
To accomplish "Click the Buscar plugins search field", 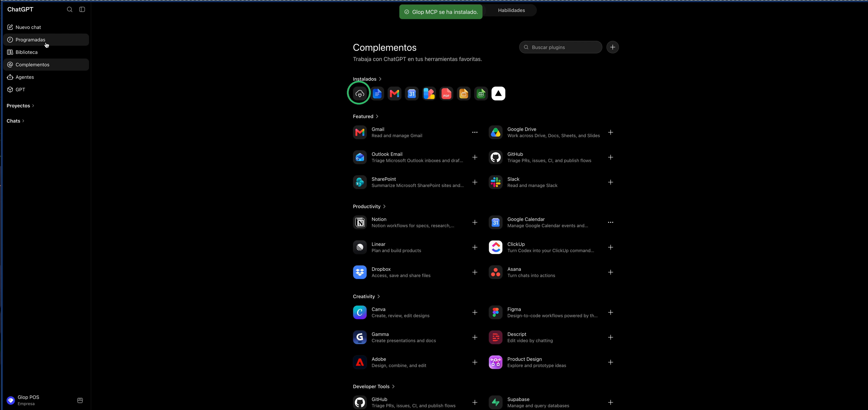I will pyautogui.click(x=560, y=47).
